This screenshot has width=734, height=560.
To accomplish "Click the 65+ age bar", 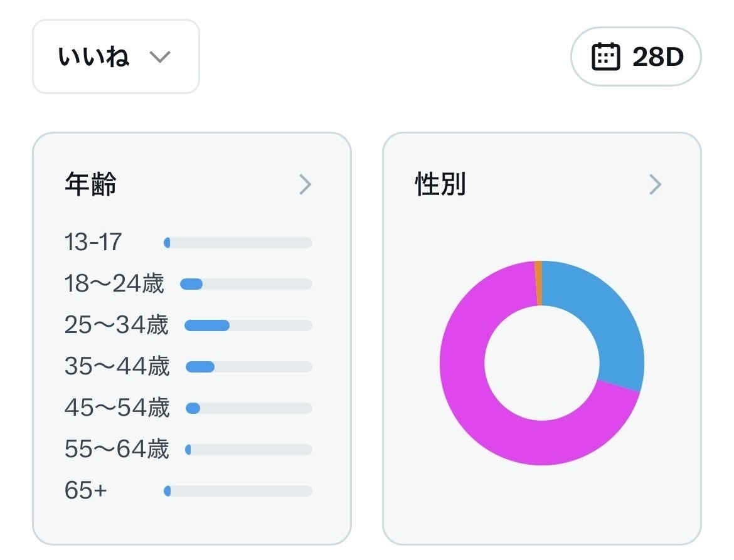I will tap(238, 491).
